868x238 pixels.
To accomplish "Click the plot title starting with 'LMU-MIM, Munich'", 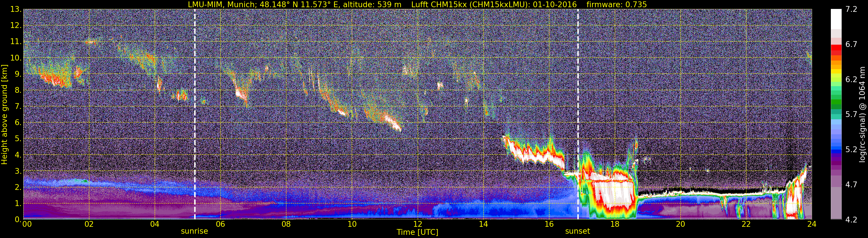I will (417, 4).
